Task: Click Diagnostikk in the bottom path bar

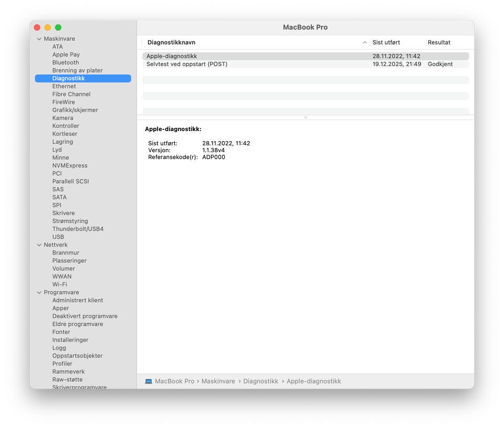Action: (260, 381)
